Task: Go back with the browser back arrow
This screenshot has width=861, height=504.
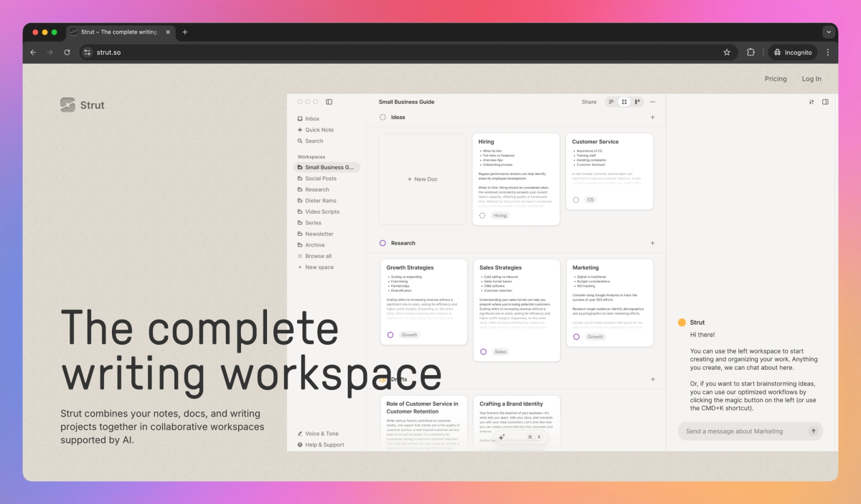Action: tap(33, 52)
